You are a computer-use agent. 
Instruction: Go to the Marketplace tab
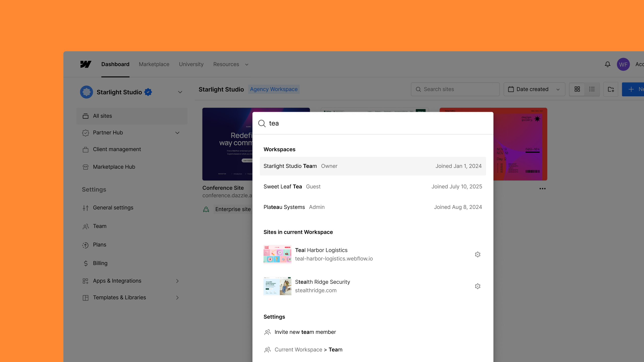coord(154,64)
